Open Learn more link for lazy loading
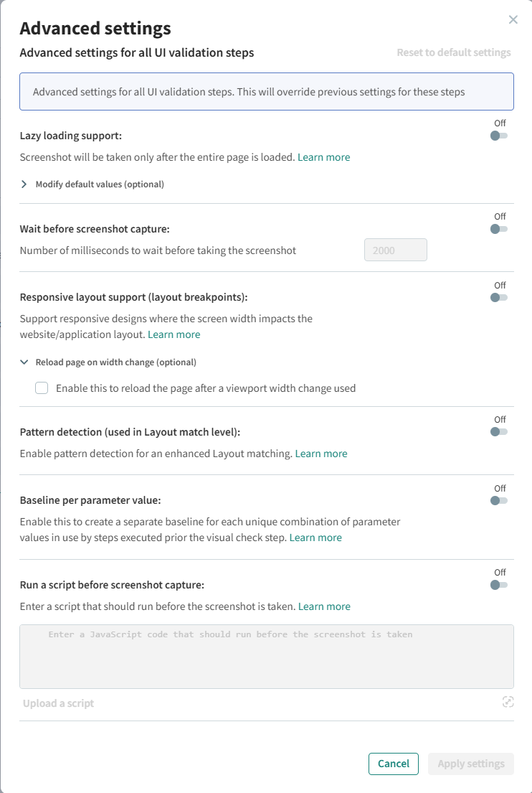This screenshot has height=793, width=532. tap(324, 157)
